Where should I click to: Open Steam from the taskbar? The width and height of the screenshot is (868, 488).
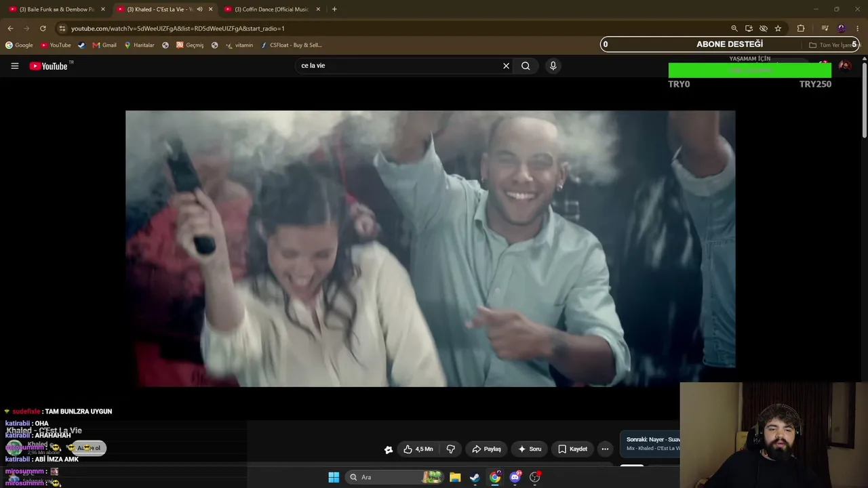pos(475,477)
